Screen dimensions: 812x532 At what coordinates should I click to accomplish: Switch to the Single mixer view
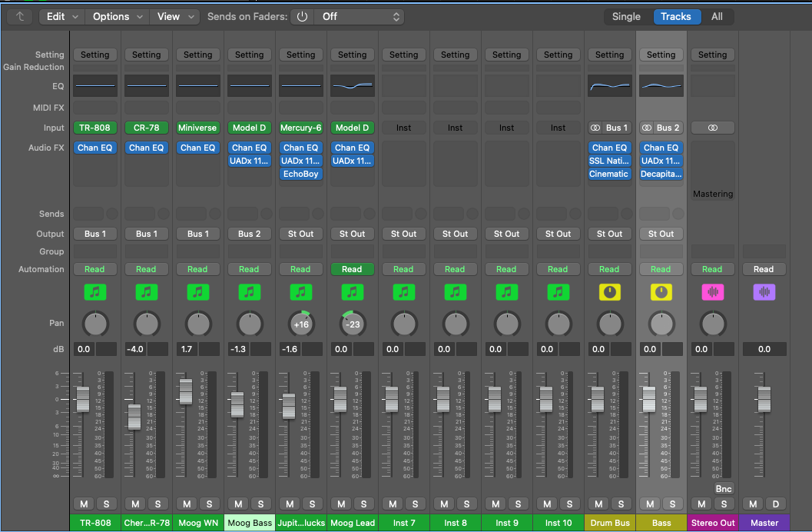(626, 16)
